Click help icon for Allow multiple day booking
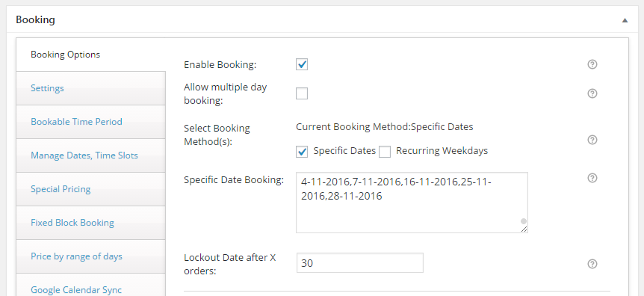This screenshot has height=296, width=644. pyautogui.click(x=592, y=93)
